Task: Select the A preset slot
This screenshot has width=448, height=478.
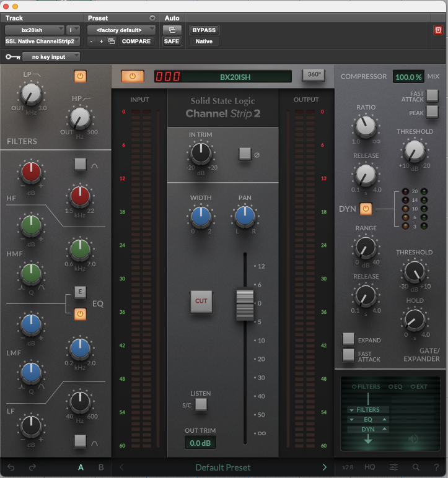Action: tap(81, 467)
